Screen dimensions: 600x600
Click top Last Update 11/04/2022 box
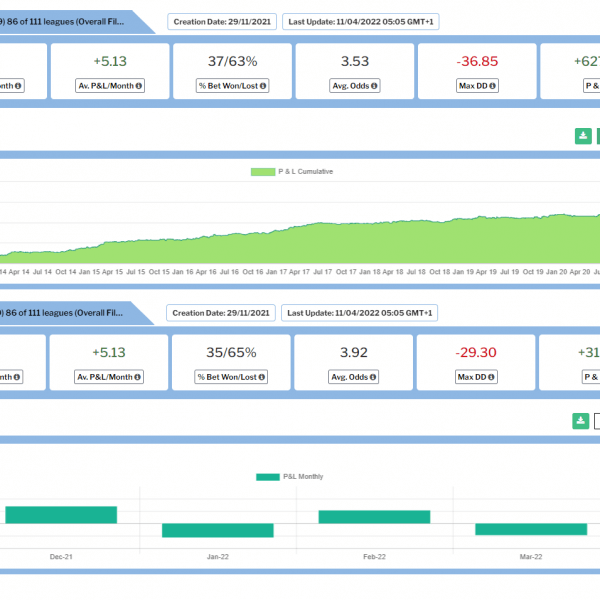361,22
